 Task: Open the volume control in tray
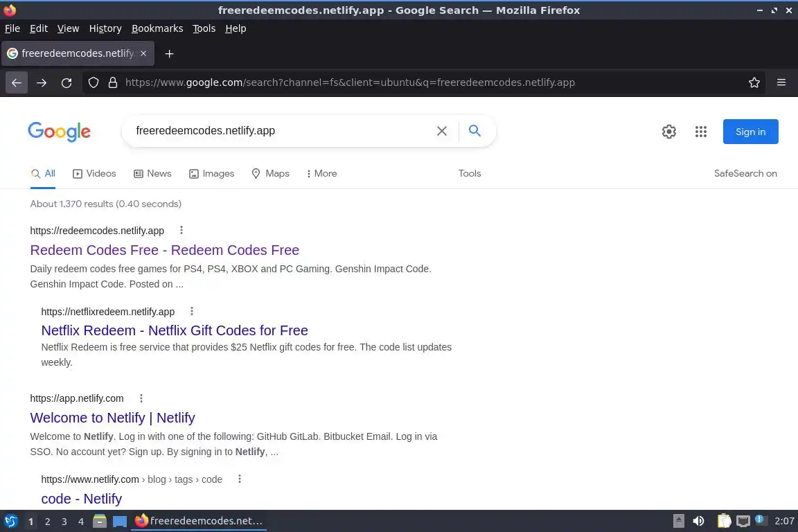(699, 522)
